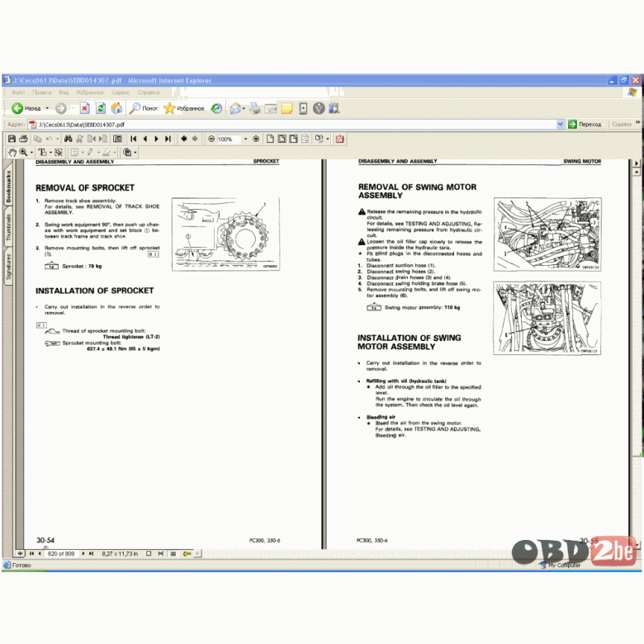Click the Избранное favorites toolbar button
The image size is (644, 644).
[x=183, y=108]
